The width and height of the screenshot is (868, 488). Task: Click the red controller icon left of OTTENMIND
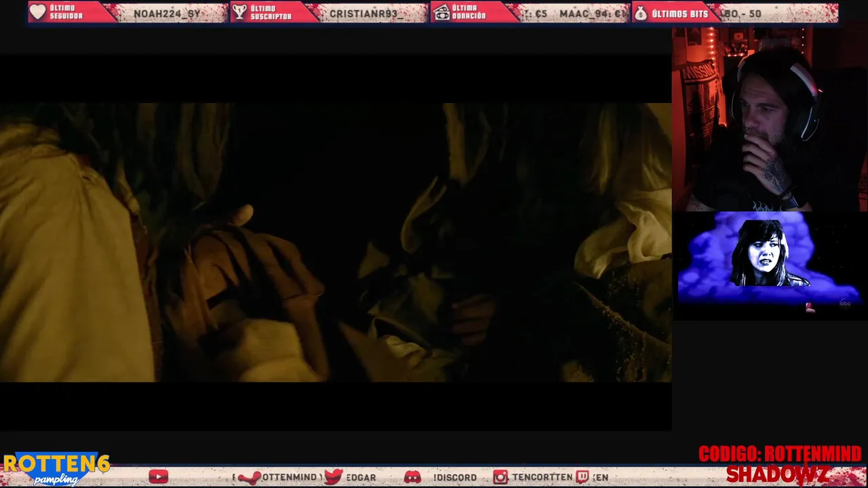[248, 477]
